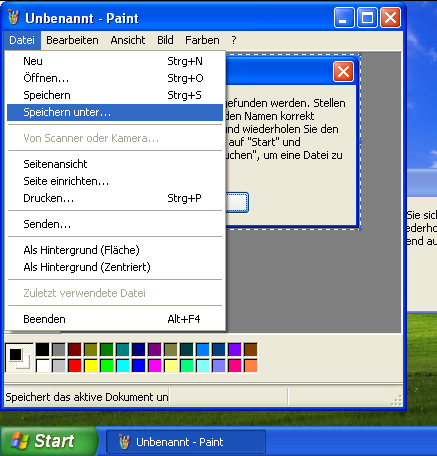Select Als Hintergrund (Fläche)
This screenshot has height=456, width=437.
(x=115, y=250)
